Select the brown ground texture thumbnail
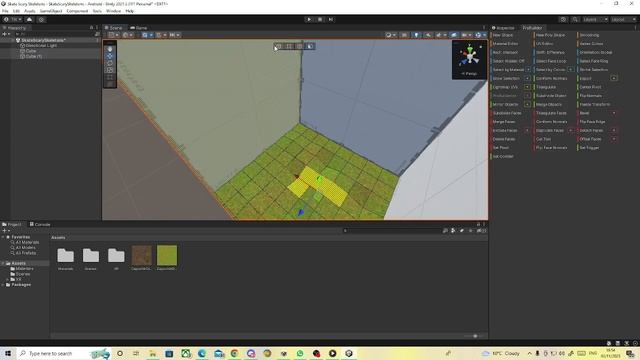 142,256
